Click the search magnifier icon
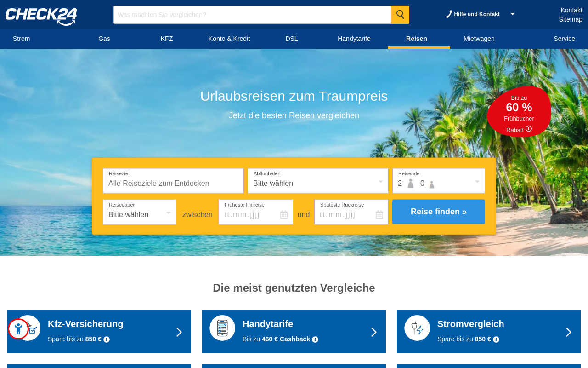This screenshot has height=368, width=588. pos(400,14)
